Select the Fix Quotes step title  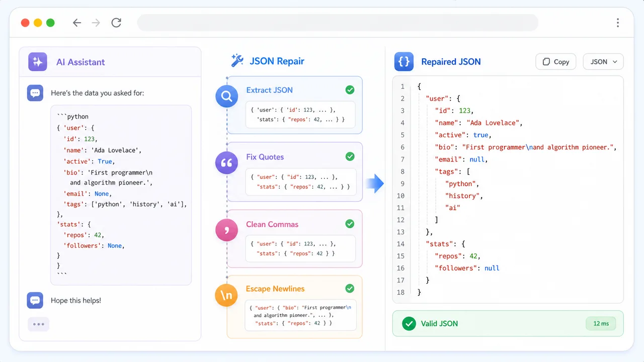click(x=265, y=157)
